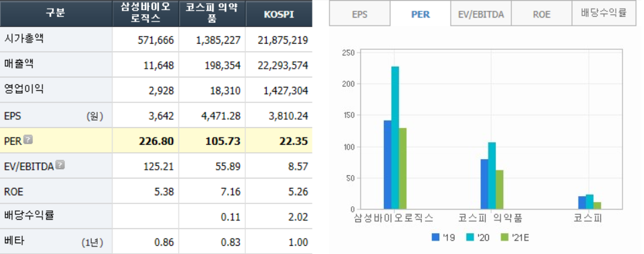Select the 베타 row label
Viewport: 644px width, 254px height.
(x=14, y=241)
